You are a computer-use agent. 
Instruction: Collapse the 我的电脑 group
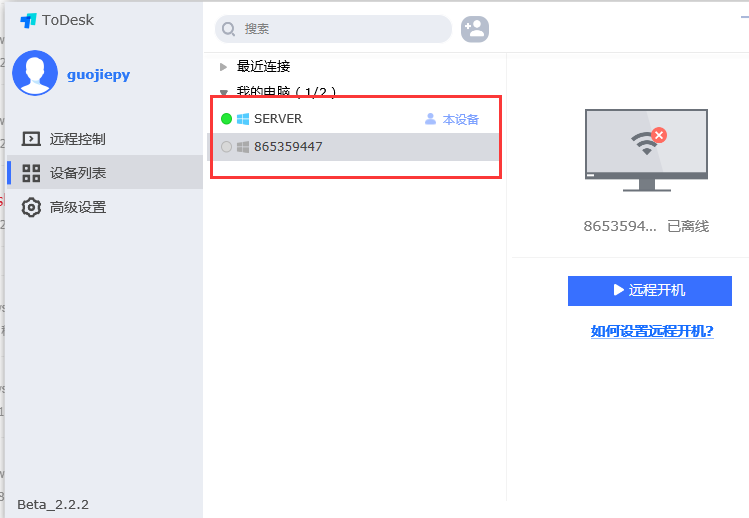pos(223,92)
